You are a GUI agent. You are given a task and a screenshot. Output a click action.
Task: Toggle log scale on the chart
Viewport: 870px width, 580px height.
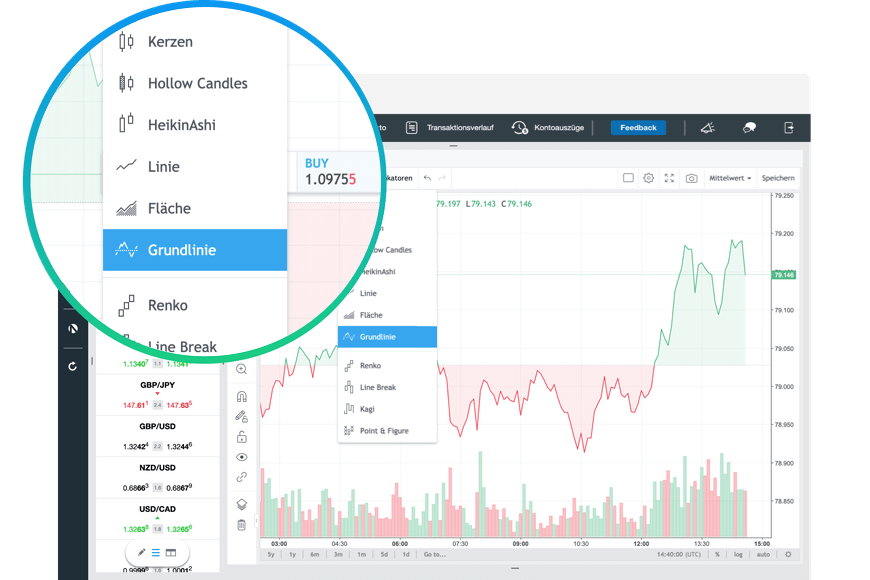pos(738,554)
